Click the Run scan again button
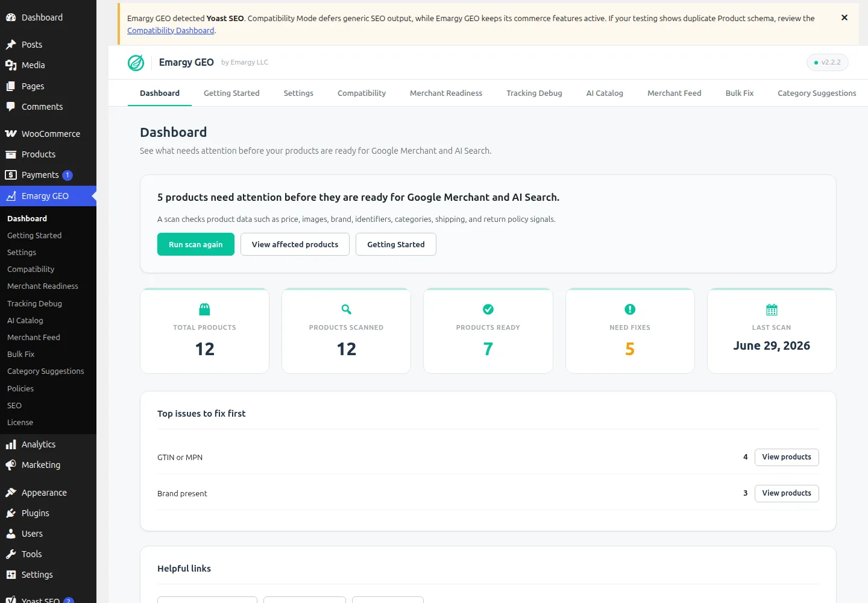Screen dimensions: 868x603 coord(196,244)
